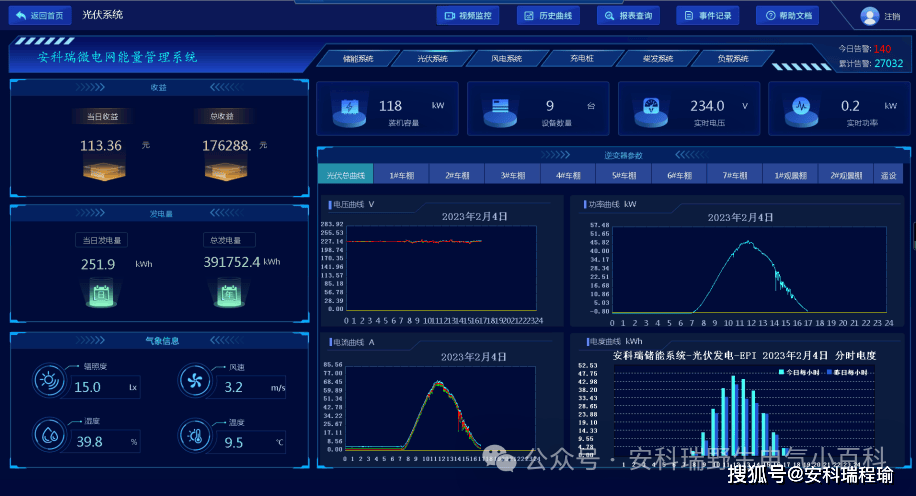The image size is (916, 496).
Task: Select the 1#车棚 inverter tab
Action: point(401,175)
